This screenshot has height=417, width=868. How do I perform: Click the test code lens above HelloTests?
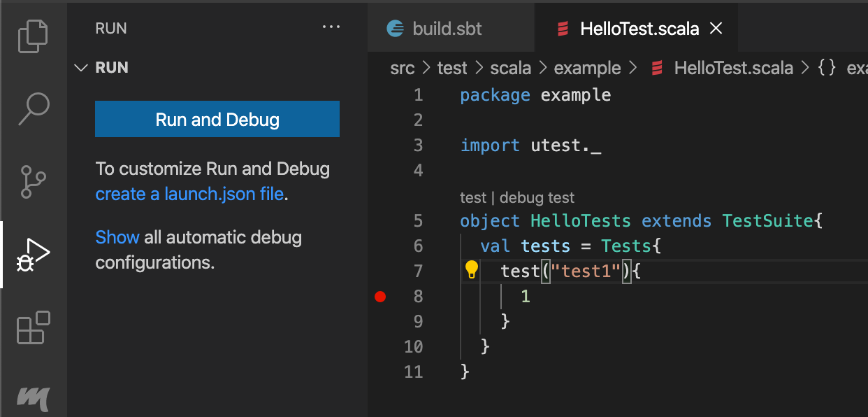tap(472, 198)
